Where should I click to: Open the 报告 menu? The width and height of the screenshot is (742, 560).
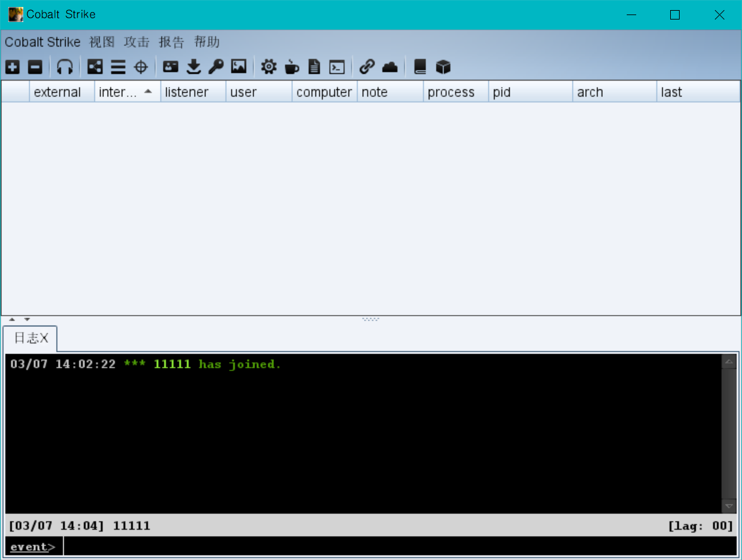tap(171, 42)
